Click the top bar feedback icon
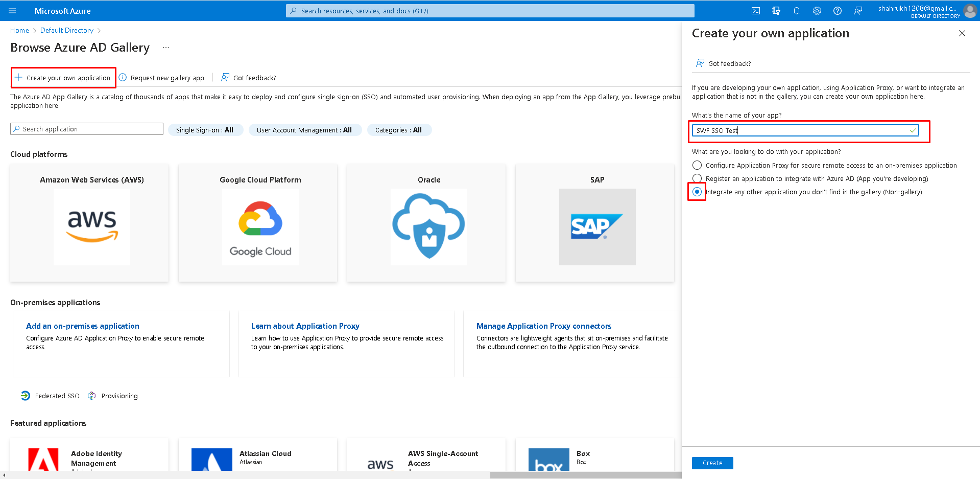The height and width of the screenshot is (479, 980). (858, 11)
